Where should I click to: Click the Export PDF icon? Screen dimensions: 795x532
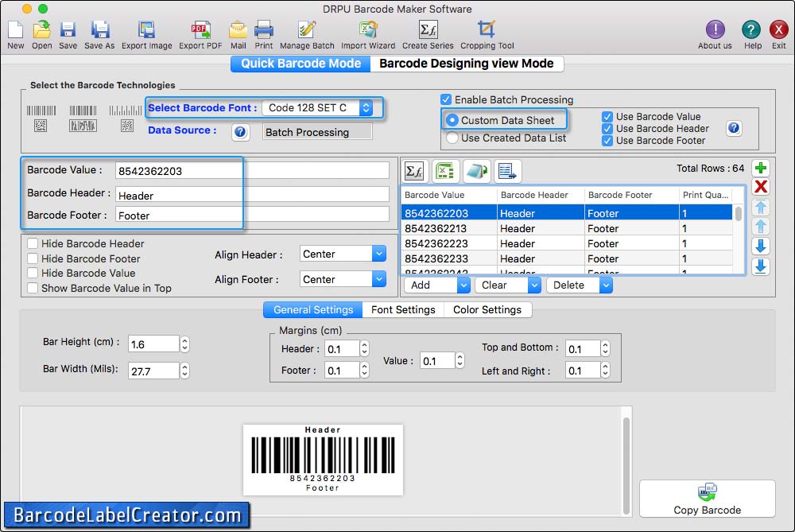tap(200, 34)
